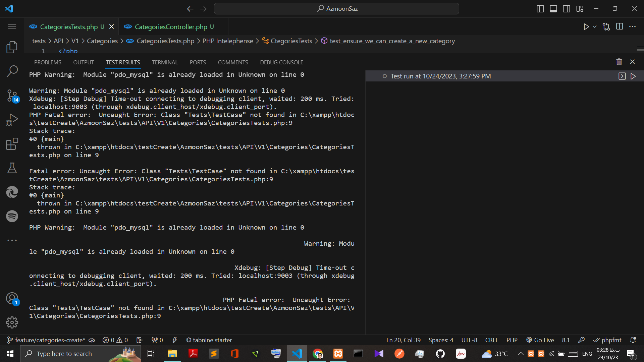Open Windows Start menu
Image resolution: width=644 pixels, height=362 pixels.
pyautogui.click(x=10, y=354)
